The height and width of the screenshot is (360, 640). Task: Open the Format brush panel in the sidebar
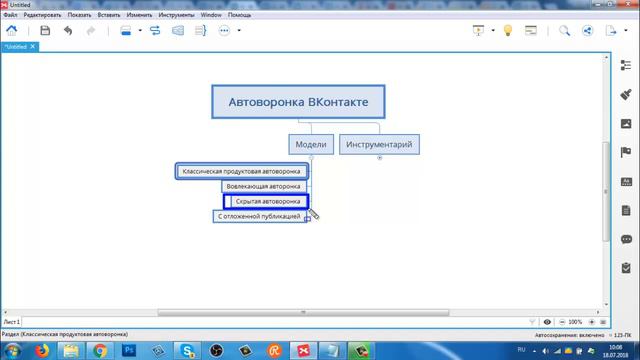pos(626,94)
